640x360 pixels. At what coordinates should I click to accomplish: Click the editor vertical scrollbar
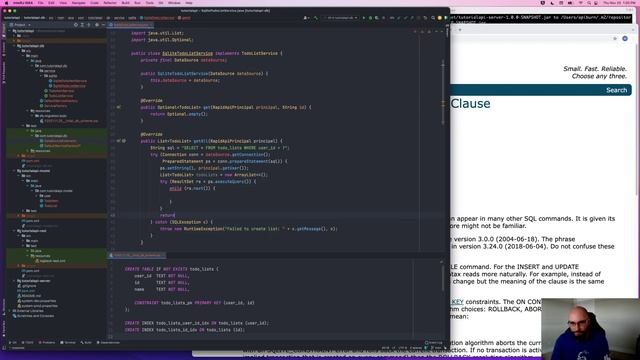click(443, 93)
